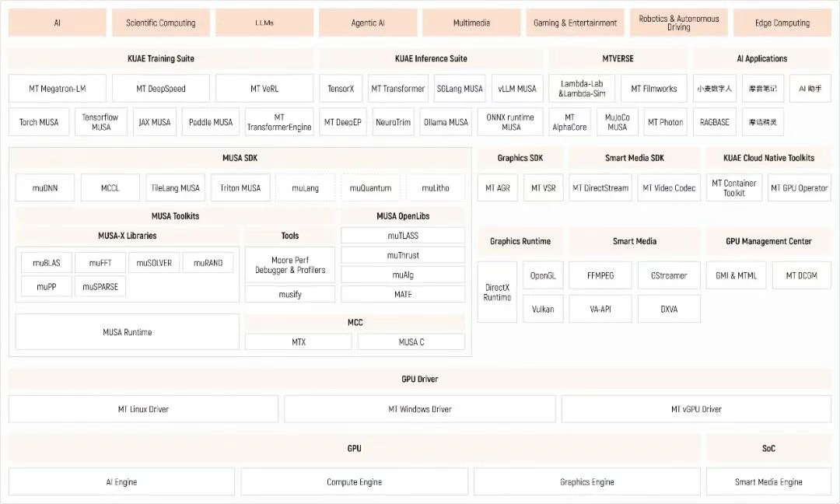Click the RAGBASE application box
The width and height of the screenshot is (840, 504).
pos(714,122)
